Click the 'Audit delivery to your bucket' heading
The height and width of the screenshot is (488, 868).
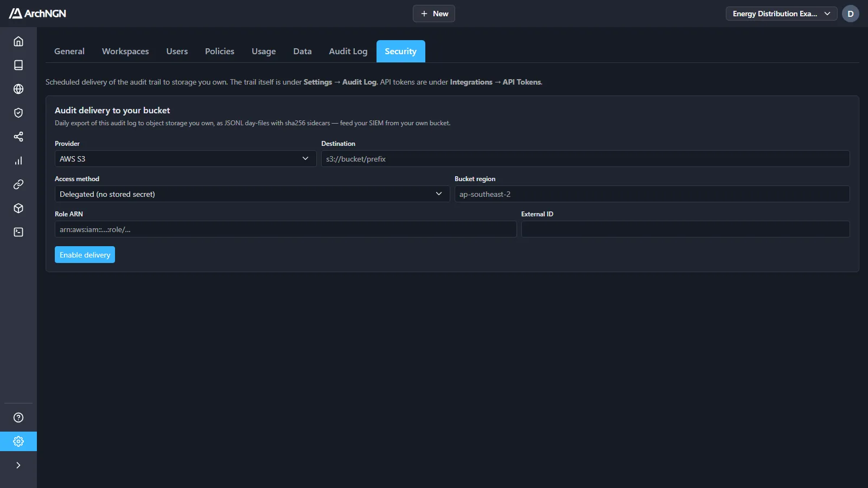(x=112, y=111)
